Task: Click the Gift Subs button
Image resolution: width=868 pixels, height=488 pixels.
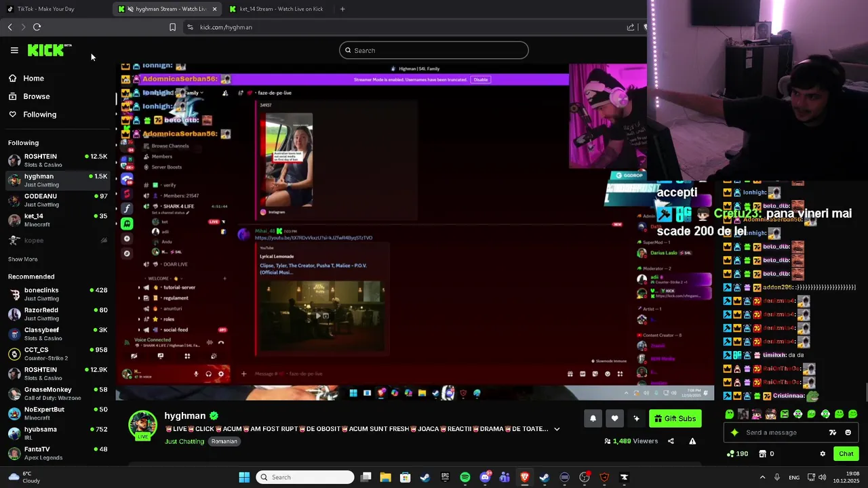Action: click(x=675, y=418)
